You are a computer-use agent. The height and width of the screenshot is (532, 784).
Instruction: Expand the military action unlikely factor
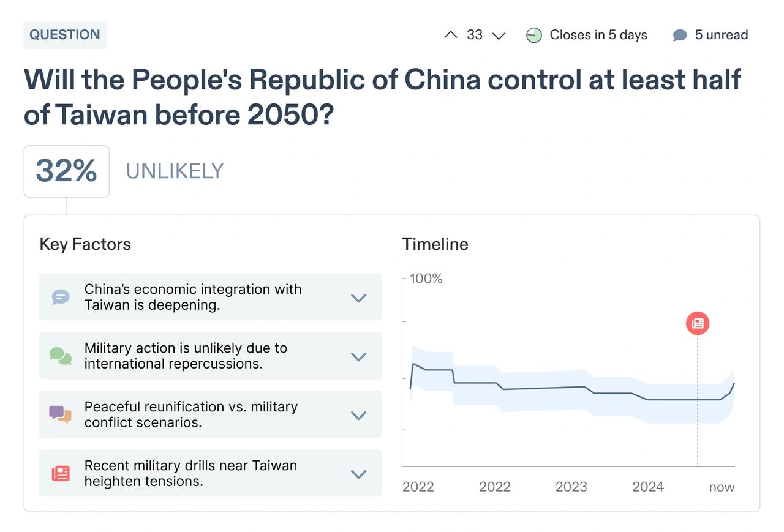358,356
